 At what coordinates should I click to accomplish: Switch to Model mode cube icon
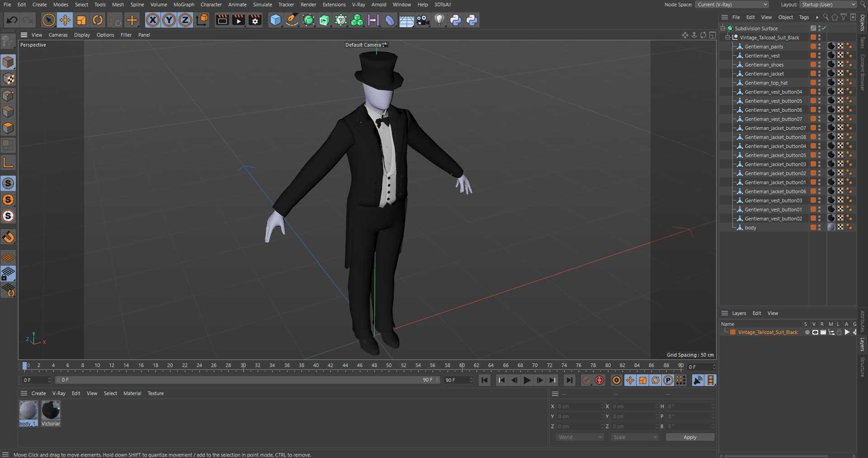click(8, 62)
